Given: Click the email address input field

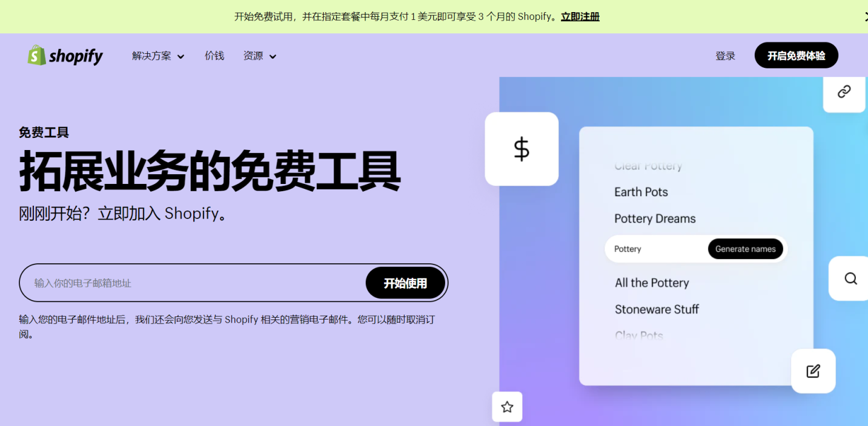Looking at the screenshot, I should [194, 283].
